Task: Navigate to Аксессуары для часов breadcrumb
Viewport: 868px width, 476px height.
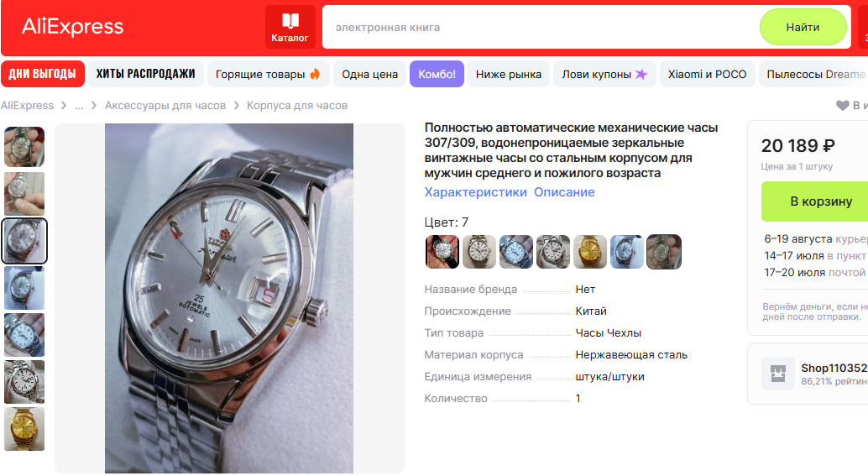Action: [165, 105]
